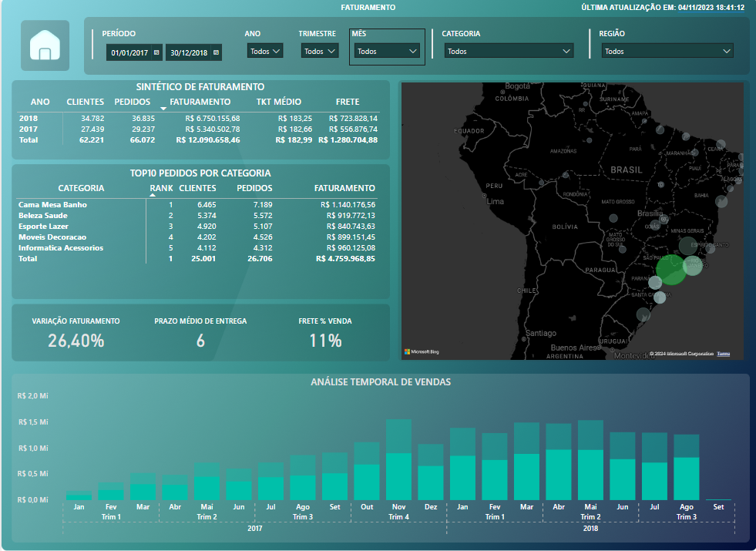Image resolution: width=756 pixels, height=551 pixels.
Task: Select the Esporte Lazer category row
Action: (197, 226)
